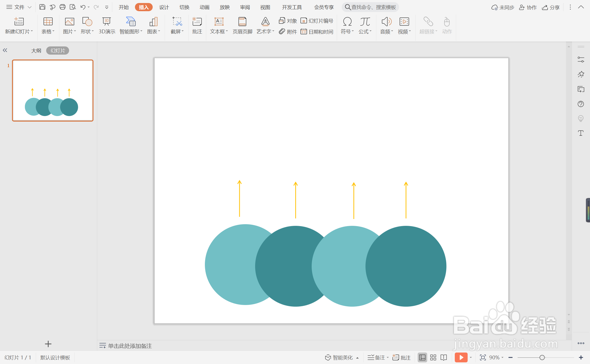Click zoom in plus button
The image size is (590, 364).
point(581,357)
